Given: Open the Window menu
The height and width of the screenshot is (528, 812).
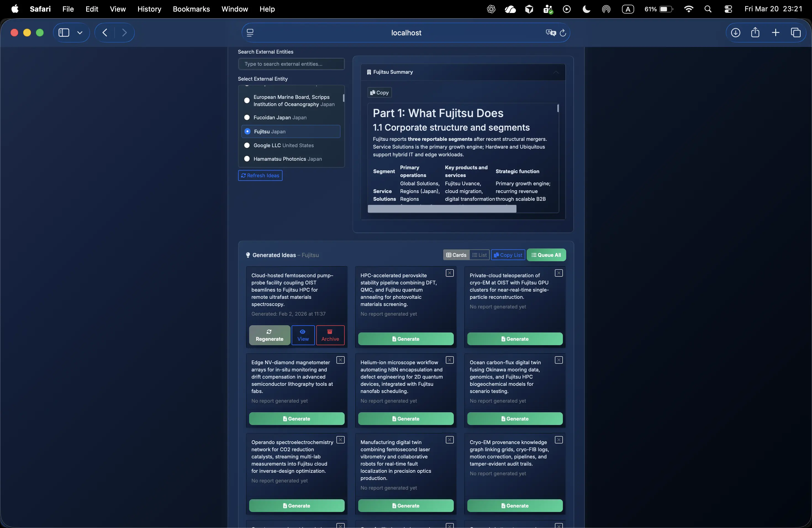Looking at the screenshot, I should click(234, 9).
